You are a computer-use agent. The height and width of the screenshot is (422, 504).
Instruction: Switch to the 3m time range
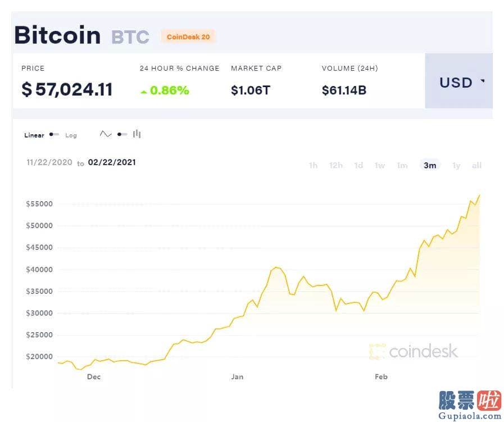click(x=430, y=165)
